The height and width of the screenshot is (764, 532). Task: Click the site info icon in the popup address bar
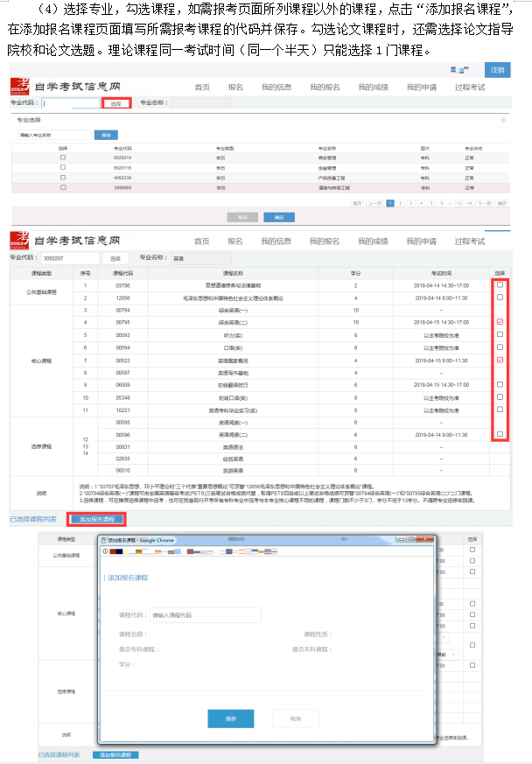coord(105,550)
